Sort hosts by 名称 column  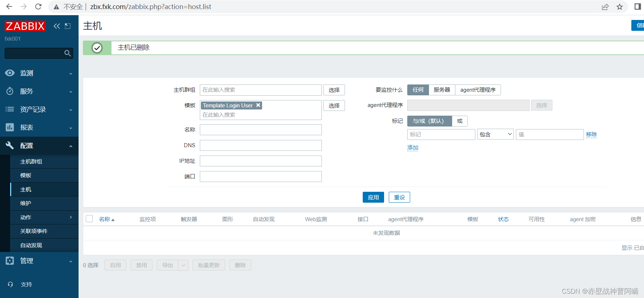tap(107, 219)
